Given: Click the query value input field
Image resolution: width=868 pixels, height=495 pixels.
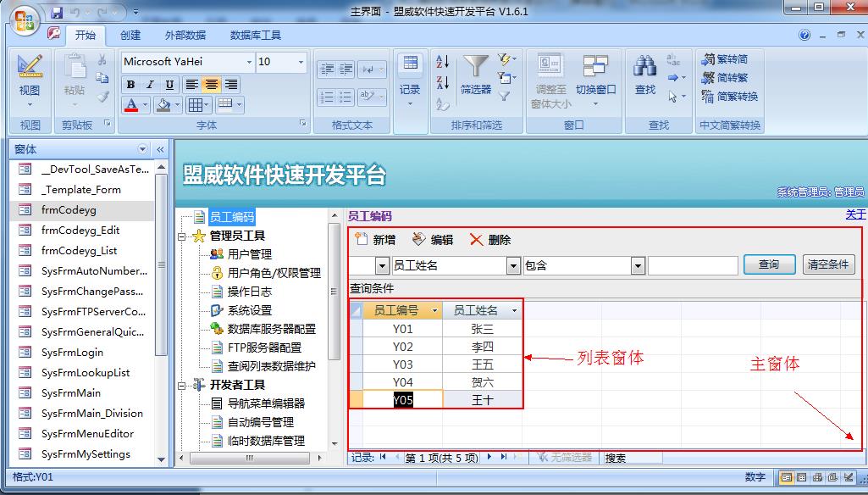Looking at the screenshot, I should click(693, 266).
